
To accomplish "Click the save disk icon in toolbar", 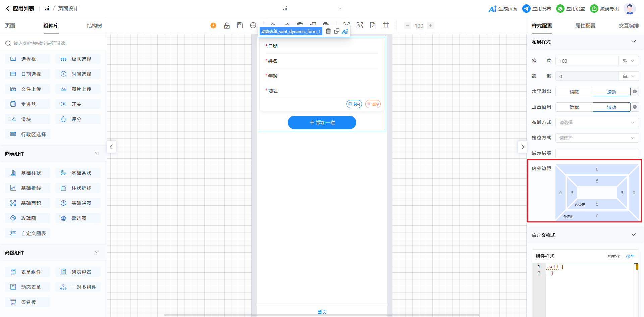I will pyautogui.click(x=240, y=25).
